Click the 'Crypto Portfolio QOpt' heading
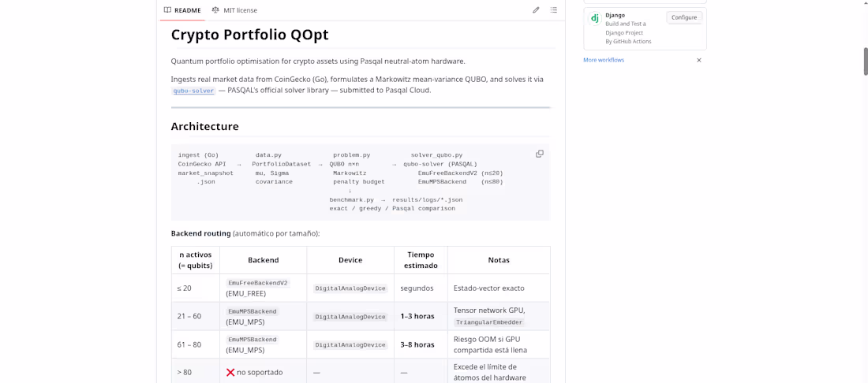Viewport: 868px width, 383px height. point(249,35)
